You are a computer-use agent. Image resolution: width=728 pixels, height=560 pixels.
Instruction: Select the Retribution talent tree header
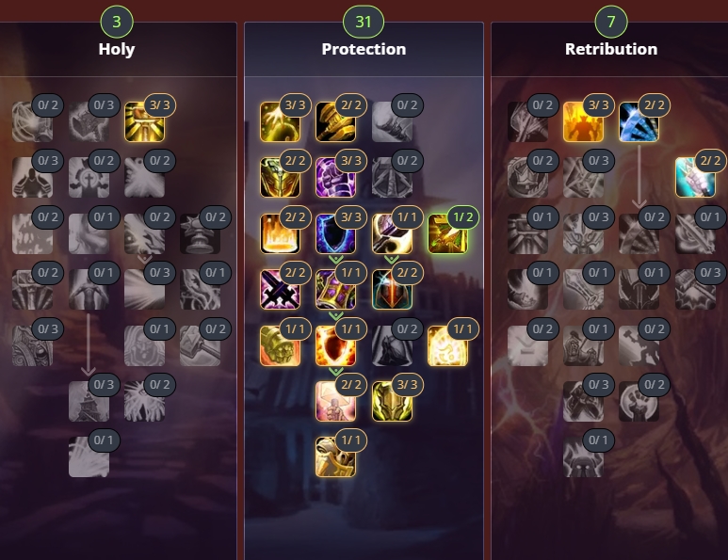click(611, 49)
